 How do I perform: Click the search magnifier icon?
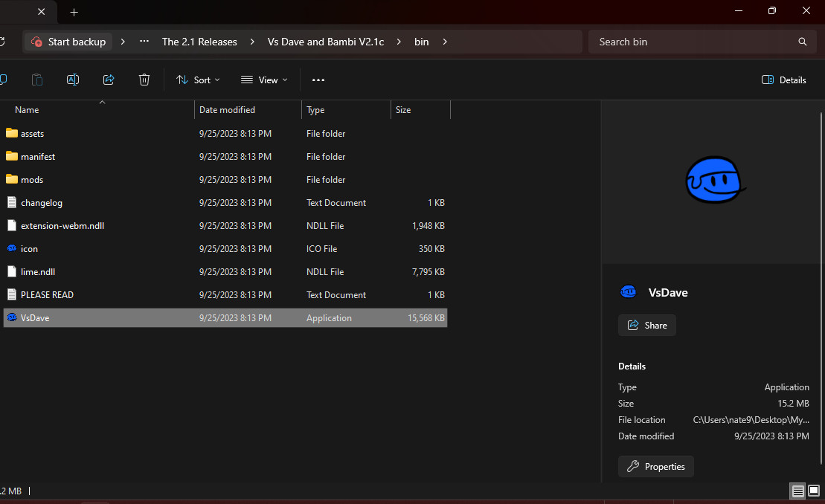(803, 42)
